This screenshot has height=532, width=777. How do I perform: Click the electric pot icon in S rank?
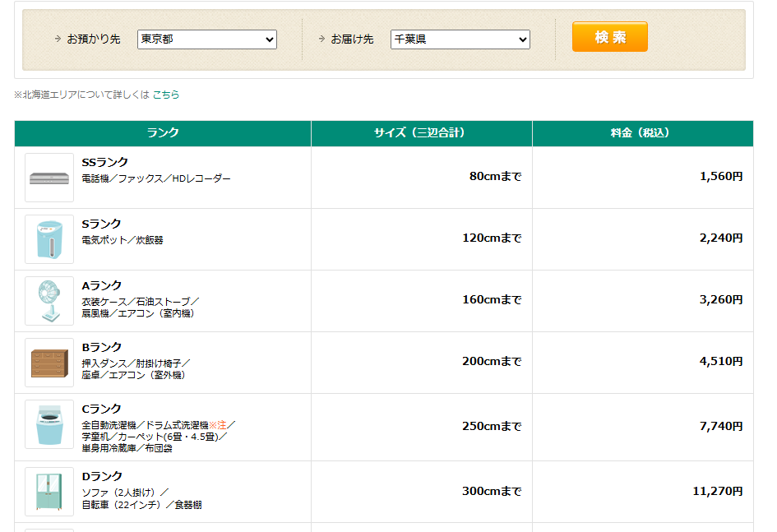click(49, 239)
